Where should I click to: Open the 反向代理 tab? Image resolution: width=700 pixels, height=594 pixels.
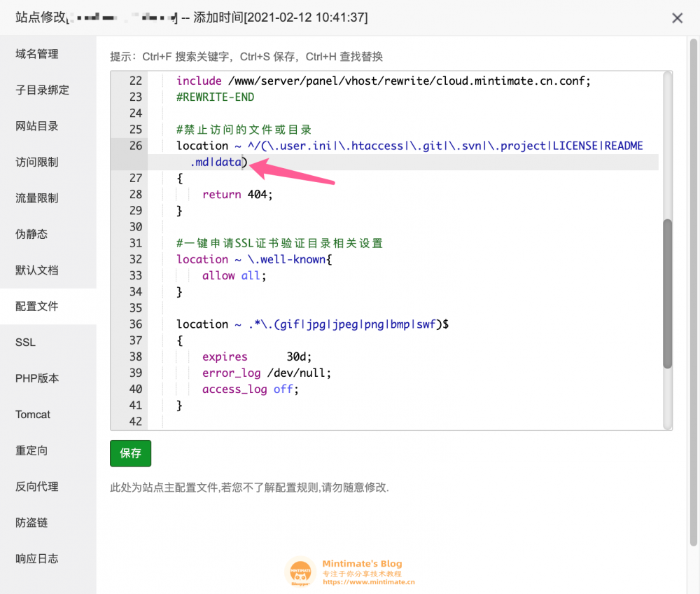click(37, 487)
